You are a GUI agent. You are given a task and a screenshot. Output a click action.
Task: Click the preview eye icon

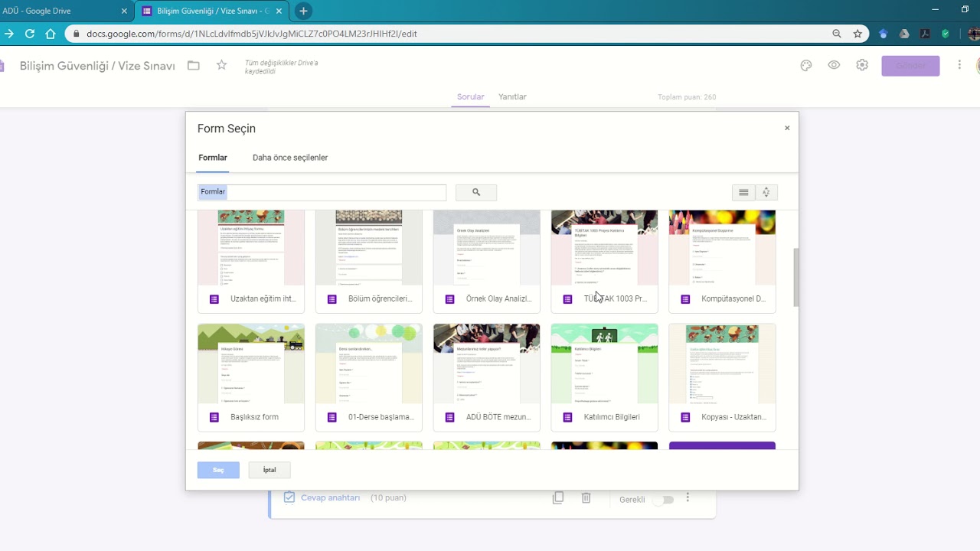pos(835,66)
